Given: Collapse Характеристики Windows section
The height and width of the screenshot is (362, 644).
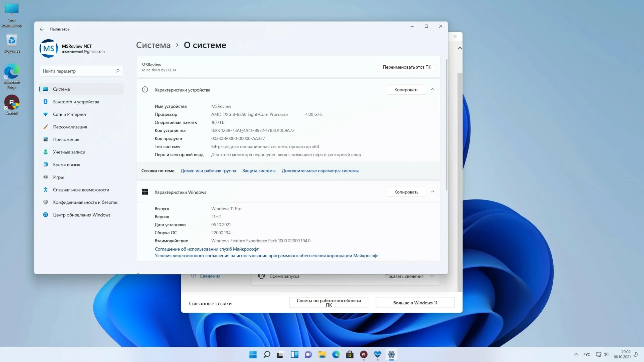Looking at the screenshot, I should pos(432,192).
